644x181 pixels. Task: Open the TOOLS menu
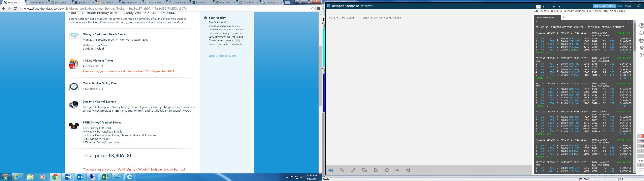point(614,11)
